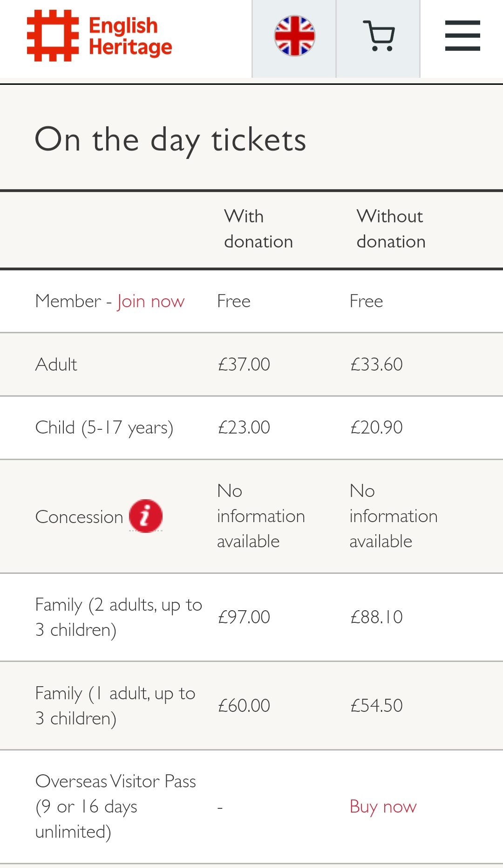
Task: Click Child price £23.00 with donation
Action: [244, 427]
